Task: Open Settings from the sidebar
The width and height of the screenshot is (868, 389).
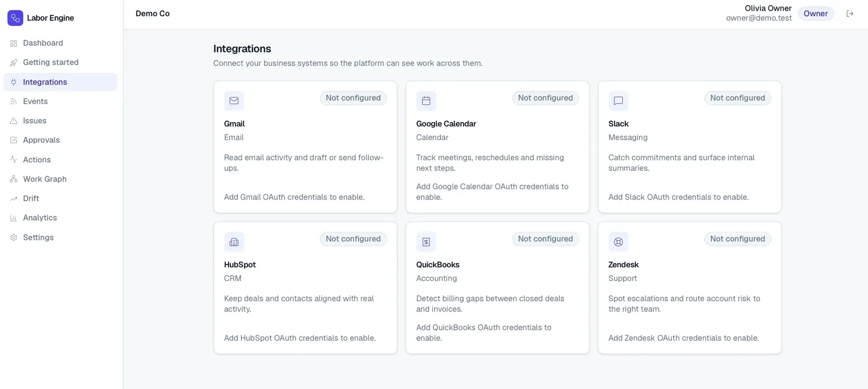Action: (x=61, y=237)
